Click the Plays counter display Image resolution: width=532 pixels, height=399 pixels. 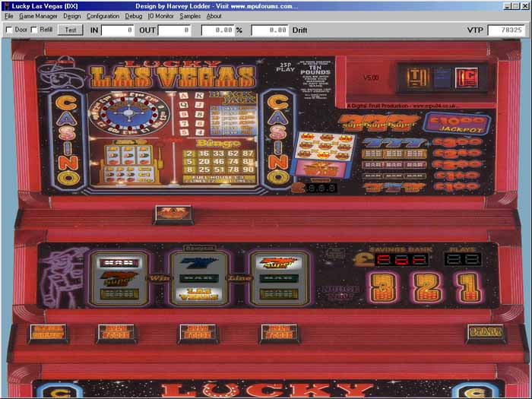[x=463, y=260]
